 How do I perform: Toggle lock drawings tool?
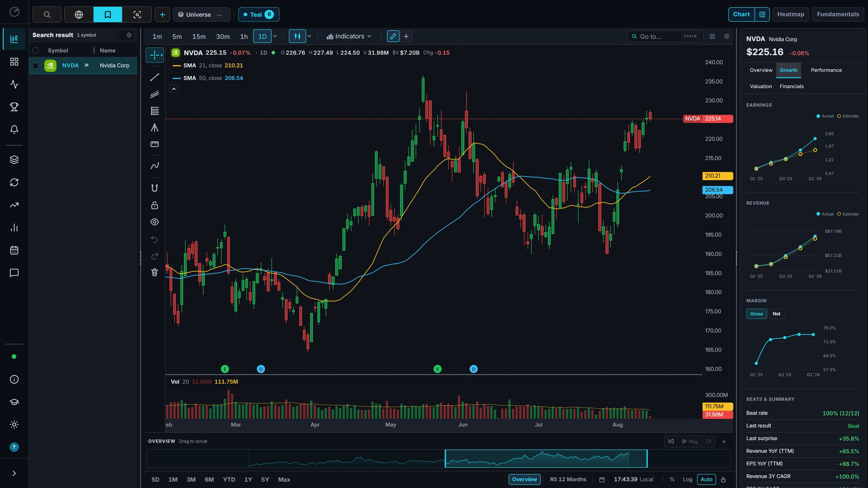point(155,205)
